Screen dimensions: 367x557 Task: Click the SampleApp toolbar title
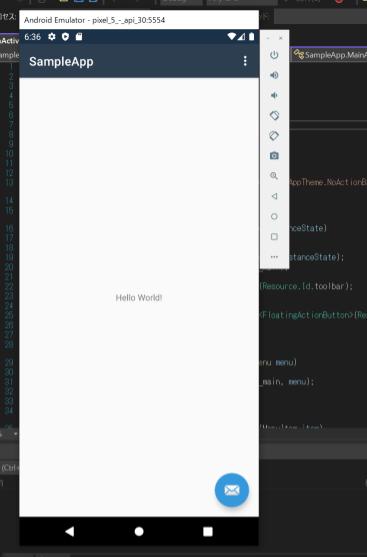(x=61, y=61)
